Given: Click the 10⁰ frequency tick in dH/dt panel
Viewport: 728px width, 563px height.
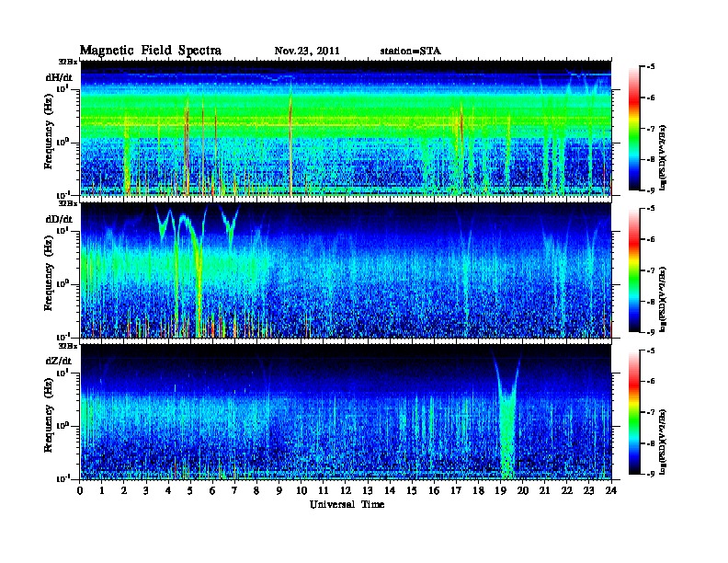Looking at the screenshot, I should pos(63,143).
